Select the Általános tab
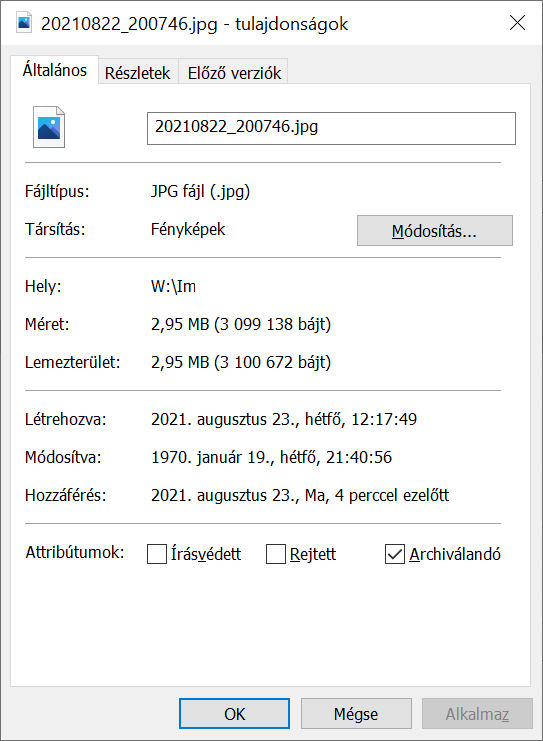Image resolution: width=543 pixels, height=741 pixels. point(55,70)
